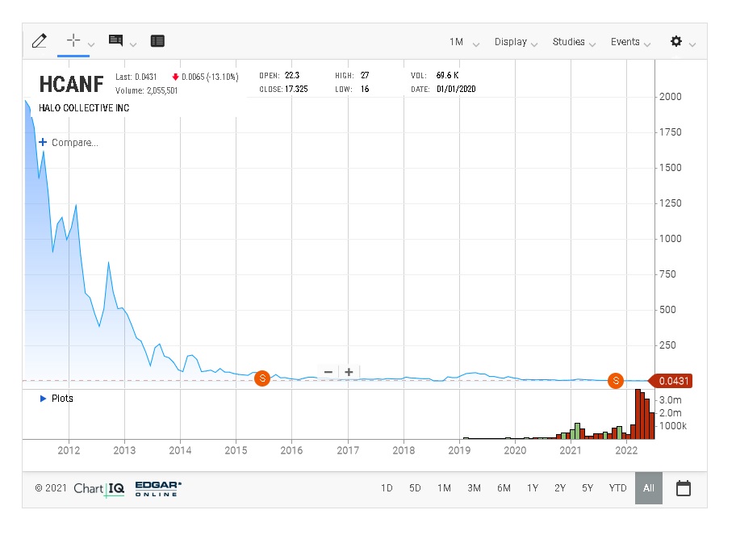The image size is (736, 560).
Task: Click the Compare plus icon
Action: click(x=42, y=142)
